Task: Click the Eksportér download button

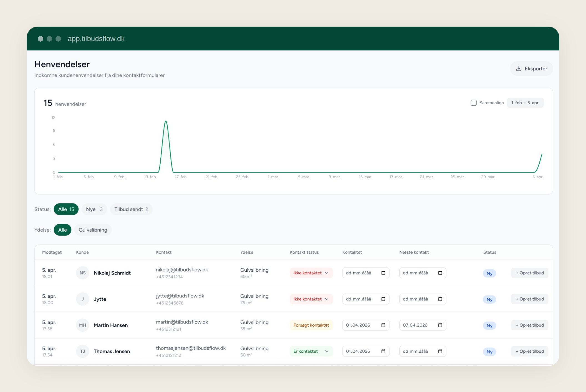Action: click(531, 68)
